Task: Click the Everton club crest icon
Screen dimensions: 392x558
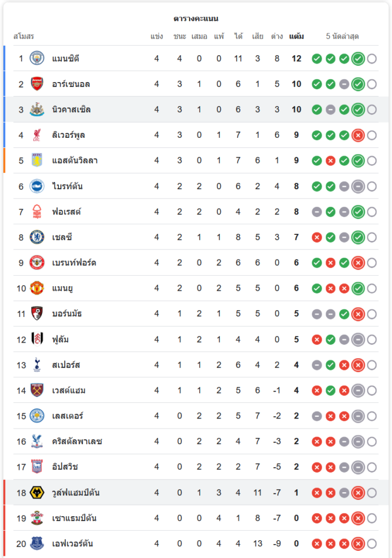Action: coord(37,543)
